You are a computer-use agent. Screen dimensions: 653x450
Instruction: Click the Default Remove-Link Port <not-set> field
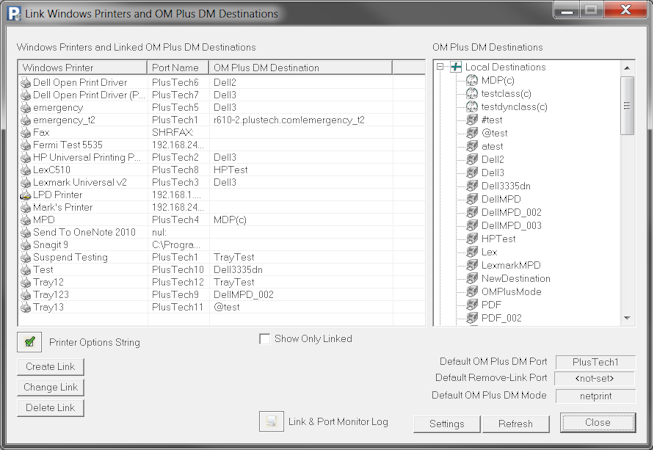click(x=595, y=378)
